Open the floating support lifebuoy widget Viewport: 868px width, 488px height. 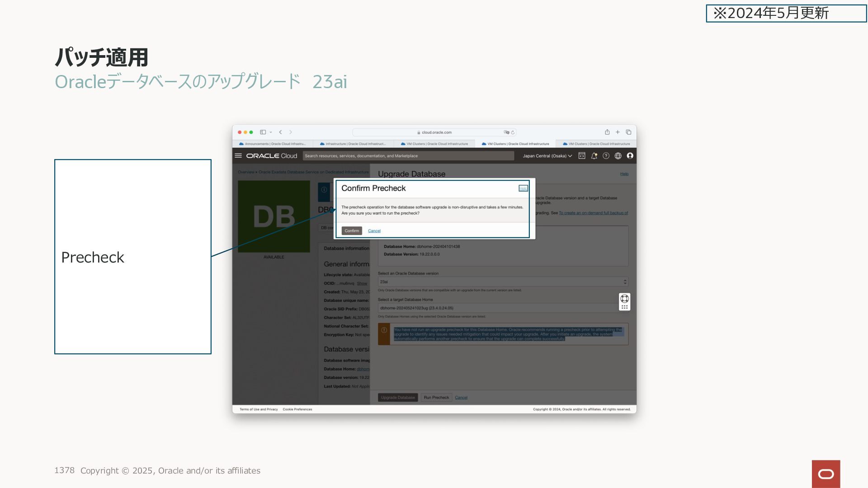(x=624, y=299)
